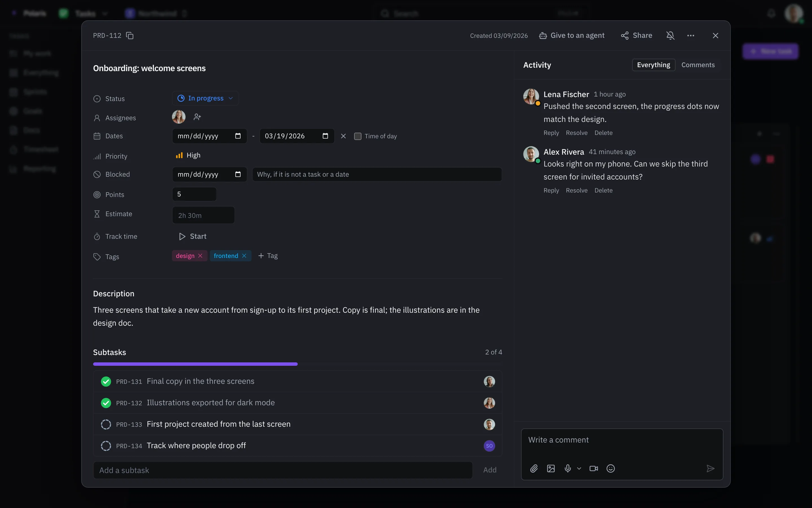Viewport: 812px width, 508px height.
Task: Change the High priority value
Action: click(x=188, y=155)
